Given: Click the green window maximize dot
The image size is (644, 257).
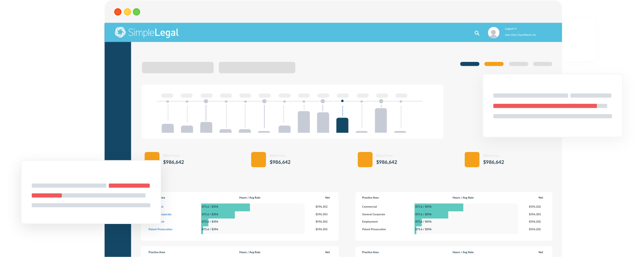Looking at the screenshot, I should tap(136, 12).
